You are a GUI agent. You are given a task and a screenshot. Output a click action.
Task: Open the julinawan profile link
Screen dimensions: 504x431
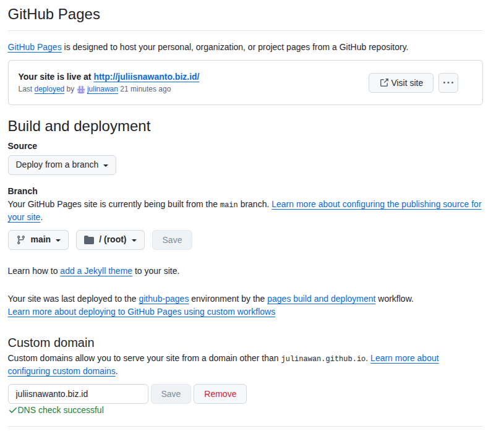103,89
